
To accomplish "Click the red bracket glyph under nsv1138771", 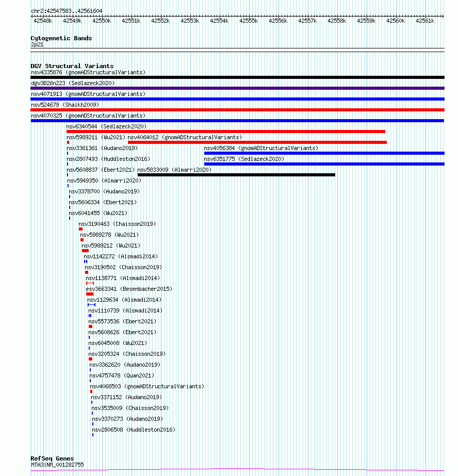I will (x=90, y=283).
